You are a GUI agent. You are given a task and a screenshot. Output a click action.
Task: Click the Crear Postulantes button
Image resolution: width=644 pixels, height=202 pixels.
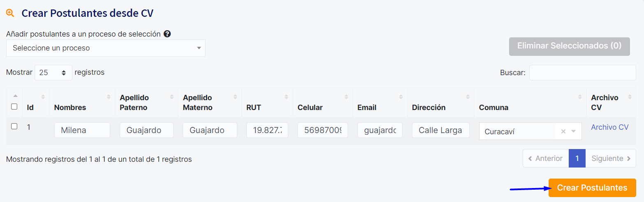click(592, 188)
